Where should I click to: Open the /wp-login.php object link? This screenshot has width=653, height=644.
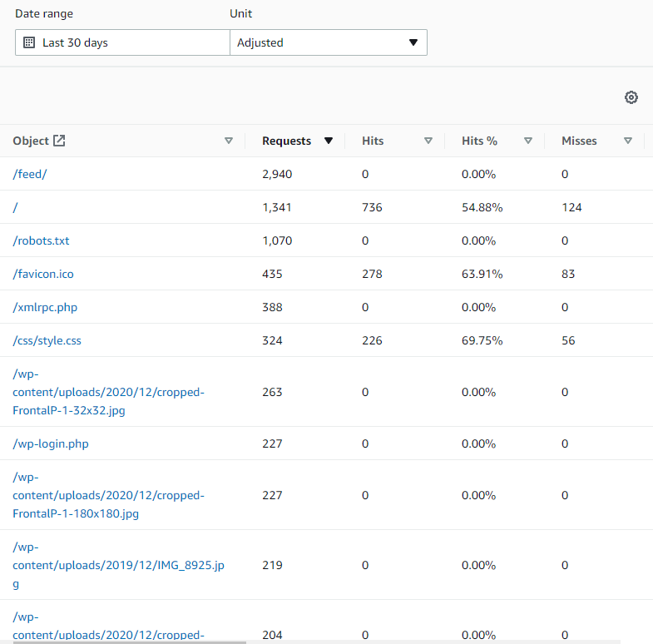click(51, 443)
